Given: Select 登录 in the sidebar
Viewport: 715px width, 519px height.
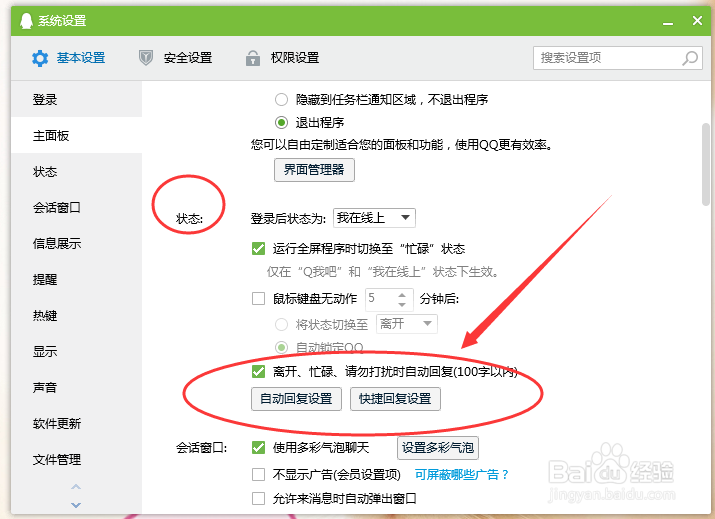Looking at the screenshot, I should click(x=76, y=99).
